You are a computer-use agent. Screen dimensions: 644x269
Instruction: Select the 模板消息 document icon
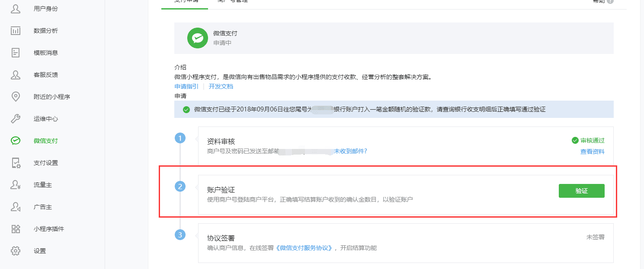(16, 53)
